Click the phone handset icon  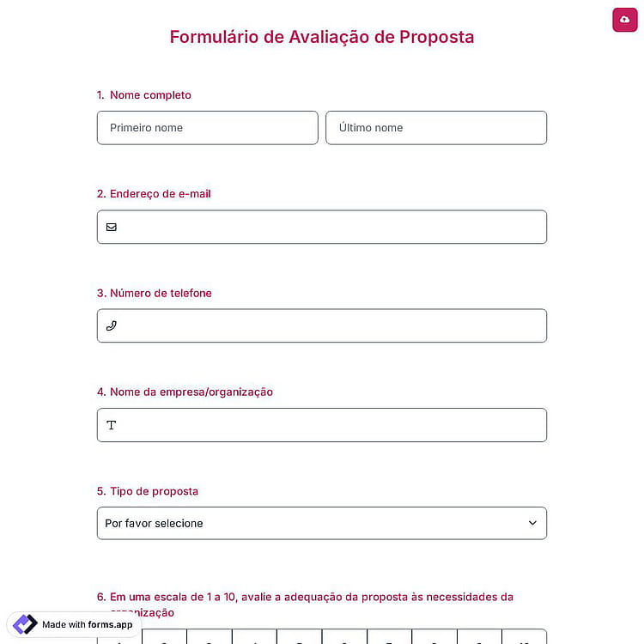(112, 325)
